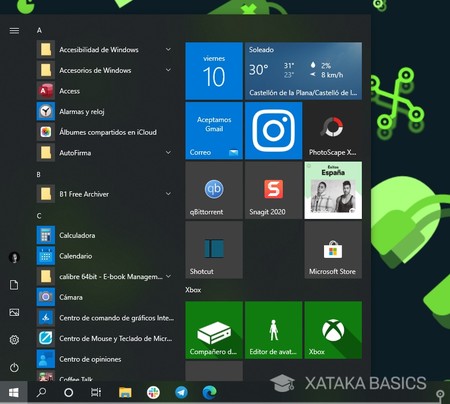Open Settings gear icon

[14, 340]
